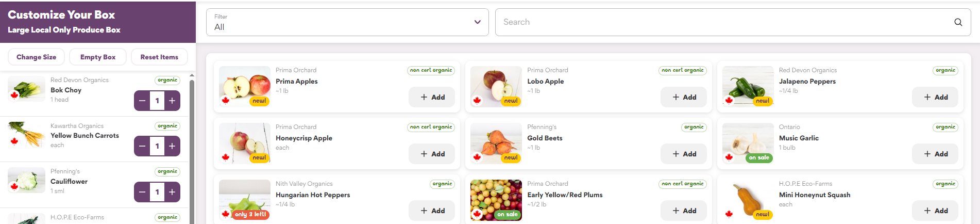Focus the Search input field

pyautogui.click(x=721, y=22)
